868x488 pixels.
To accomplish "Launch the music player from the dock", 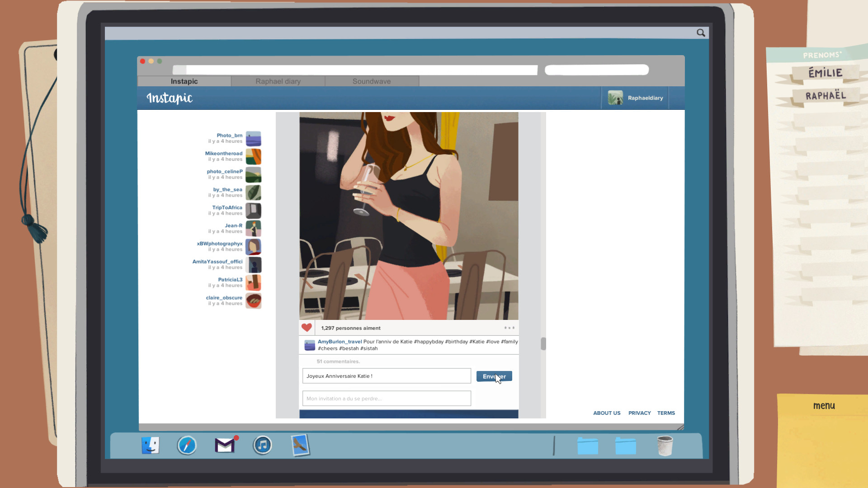I will [x=262, y=445].
